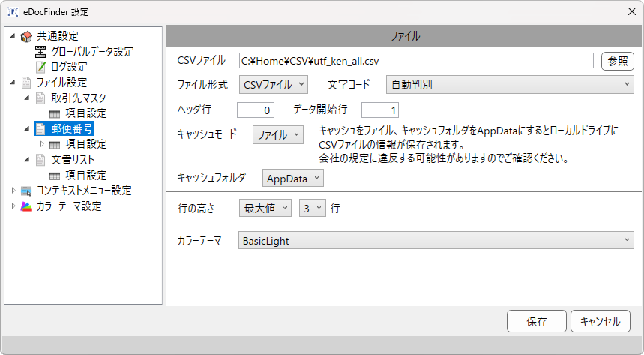Click the 参照 browse button
Screen dimensions: 644x355
tap(618, 62)
